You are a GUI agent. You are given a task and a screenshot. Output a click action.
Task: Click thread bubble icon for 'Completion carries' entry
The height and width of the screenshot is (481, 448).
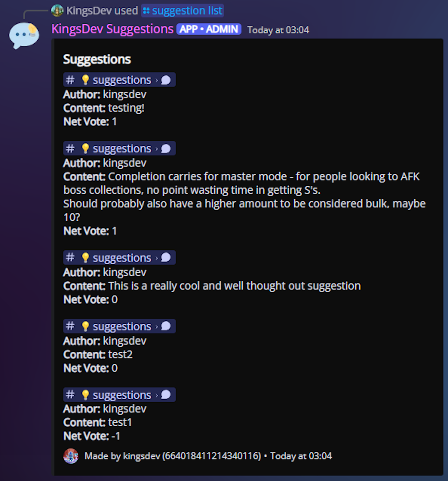(166, 149)
